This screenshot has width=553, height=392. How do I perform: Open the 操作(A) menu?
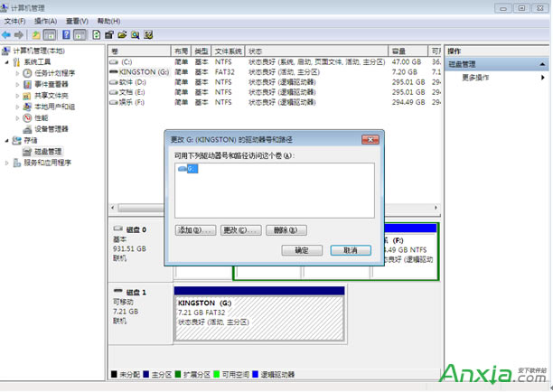click(44, 20)
